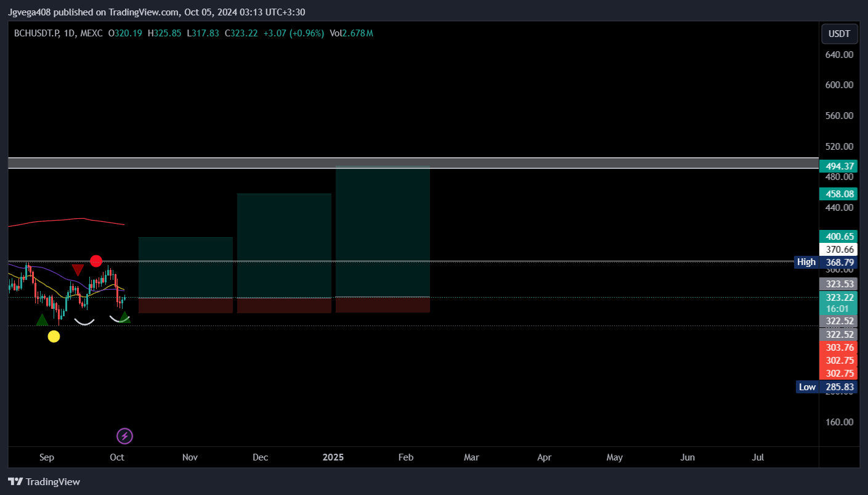Click the Jun label on the time axis
868x495 pixels.
pos(688,457)
